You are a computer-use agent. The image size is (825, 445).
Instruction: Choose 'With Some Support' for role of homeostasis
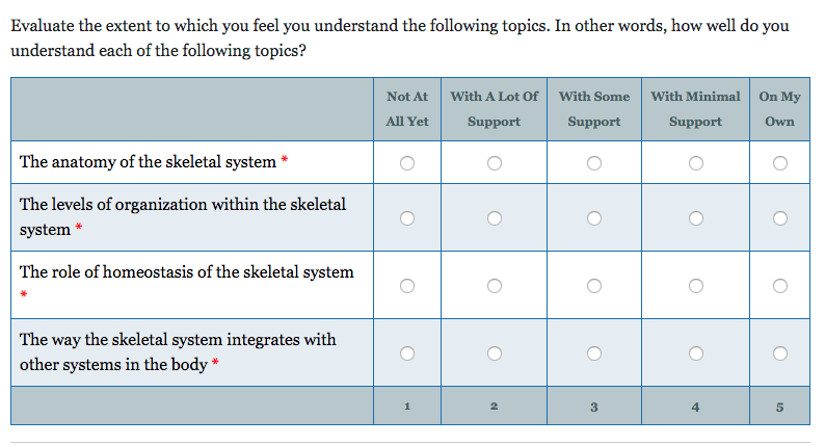[x=594, y=286]
